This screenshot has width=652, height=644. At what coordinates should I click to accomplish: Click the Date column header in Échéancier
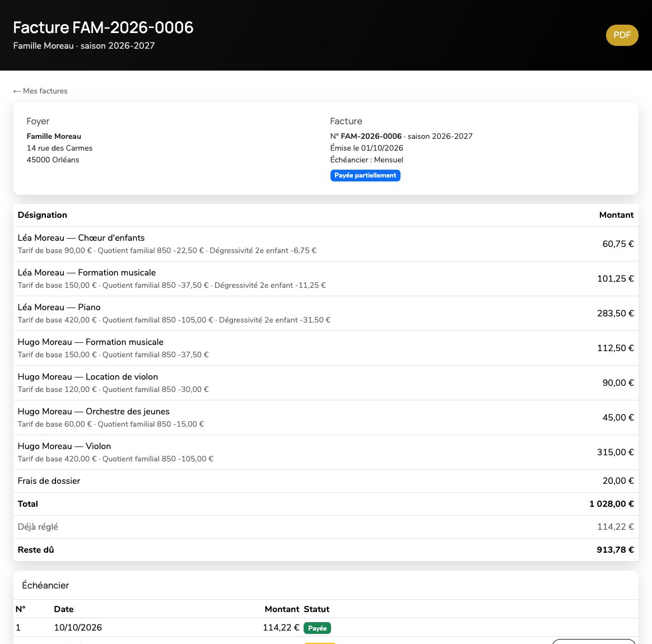click(64, 609)
